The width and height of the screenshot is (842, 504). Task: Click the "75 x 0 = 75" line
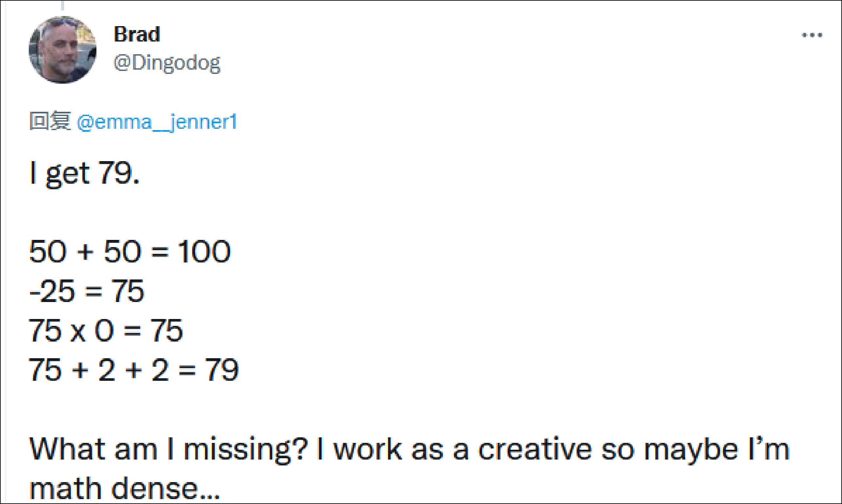[106, 330]
